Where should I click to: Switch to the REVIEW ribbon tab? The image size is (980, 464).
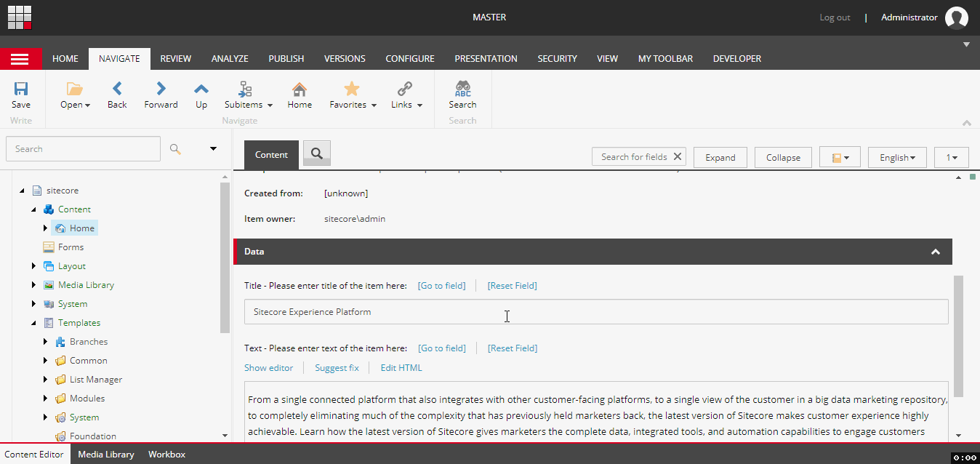coord(176,59)
